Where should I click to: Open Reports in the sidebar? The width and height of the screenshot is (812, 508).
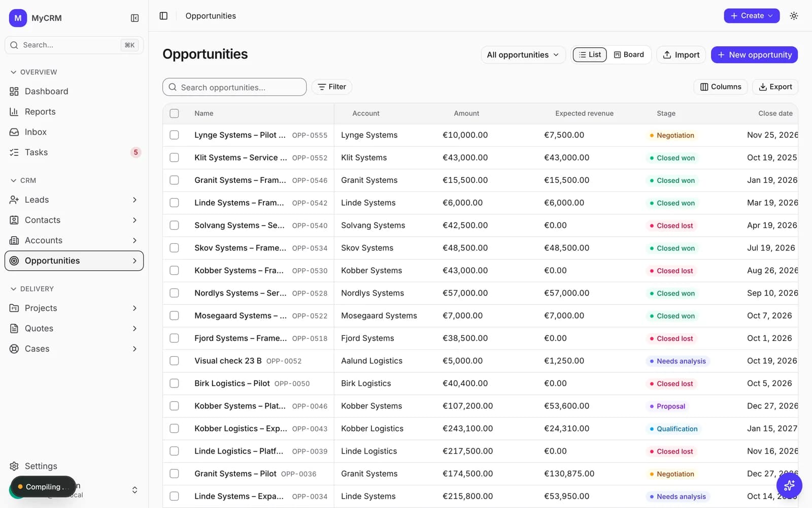click(74, 112)
